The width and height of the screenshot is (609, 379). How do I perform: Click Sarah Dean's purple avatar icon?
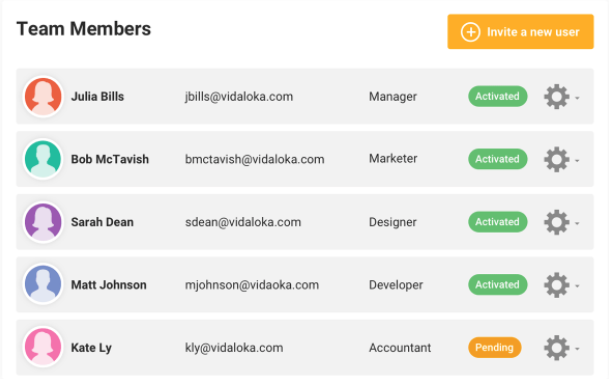pyautogui.click(x=43, y=222)
